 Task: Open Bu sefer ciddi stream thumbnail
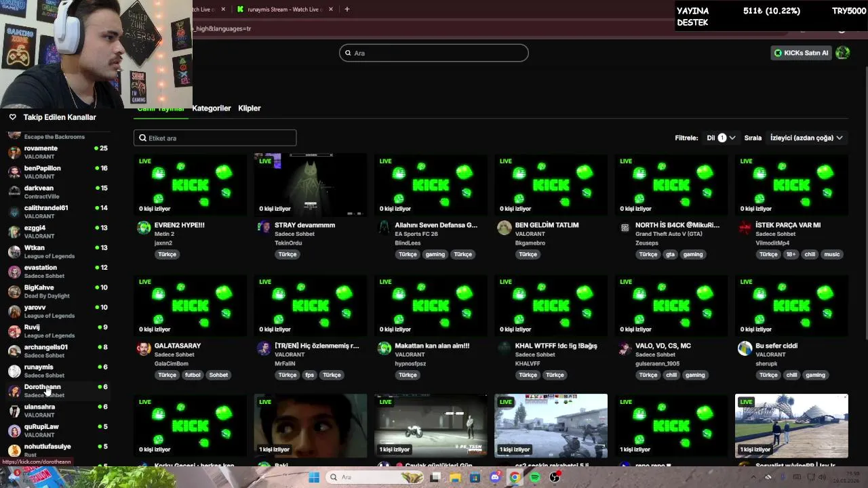(791, 306)
